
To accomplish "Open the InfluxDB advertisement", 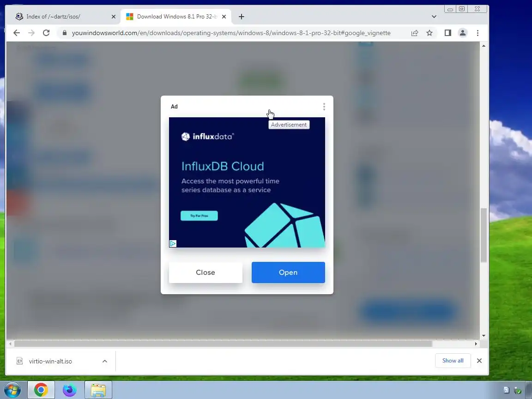I will (288, 272).
